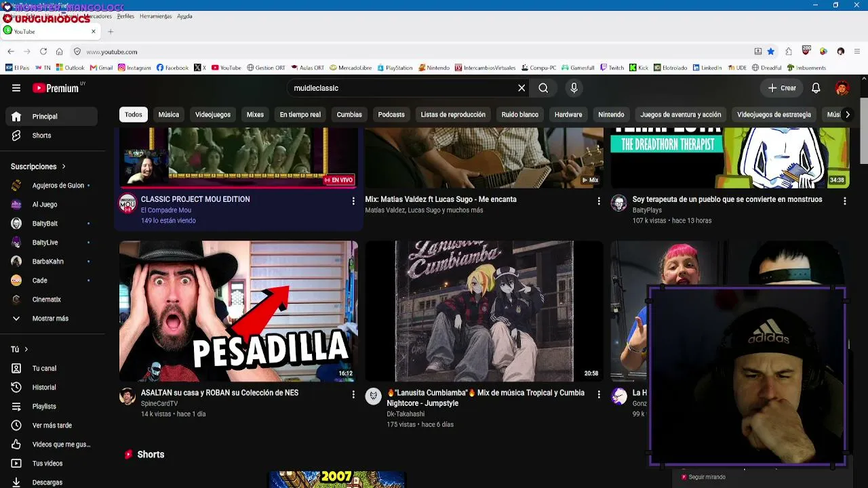Expand the Tú section

[20, 349]
